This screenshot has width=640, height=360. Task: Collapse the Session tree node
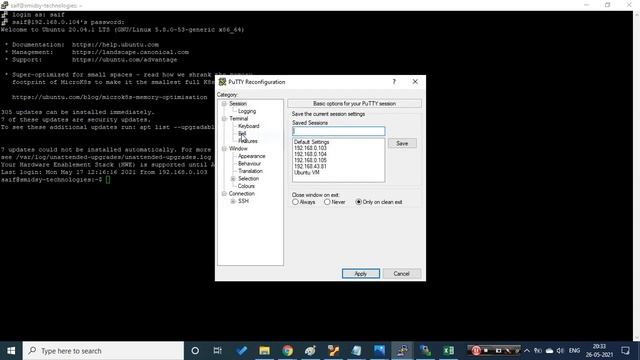224,104
